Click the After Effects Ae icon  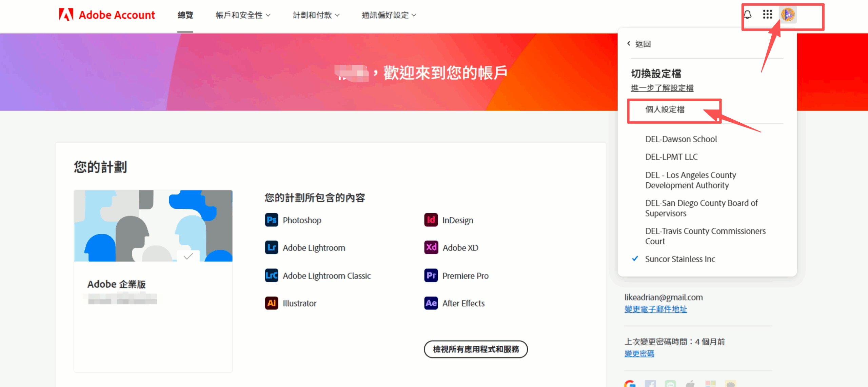point(431,303)
